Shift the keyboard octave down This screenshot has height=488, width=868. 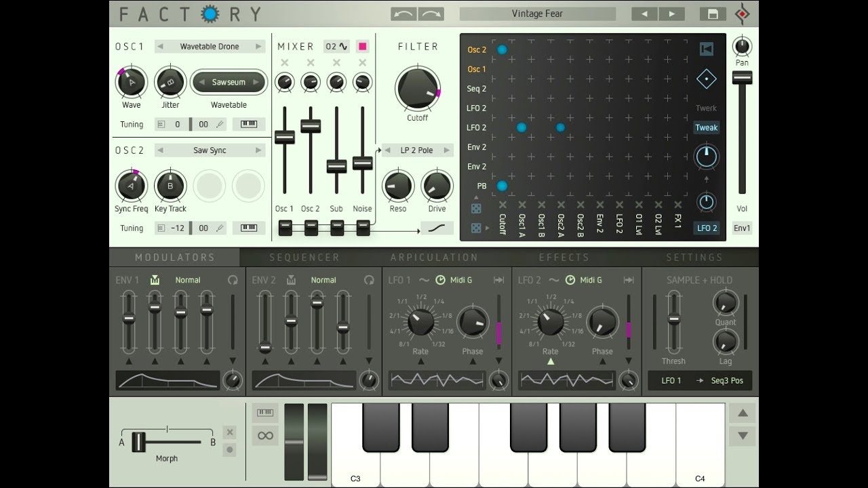[x=743, y=436]
